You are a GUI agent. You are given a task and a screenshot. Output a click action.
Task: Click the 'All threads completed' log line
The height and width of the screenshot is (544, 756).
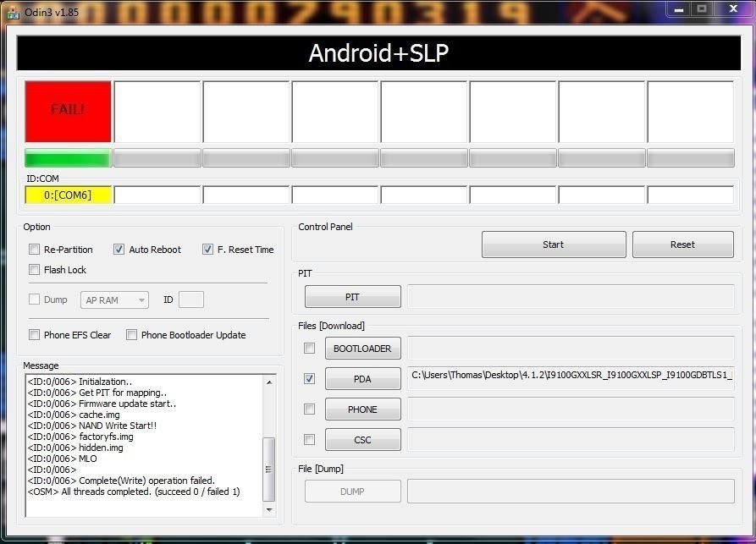(134, 492)
